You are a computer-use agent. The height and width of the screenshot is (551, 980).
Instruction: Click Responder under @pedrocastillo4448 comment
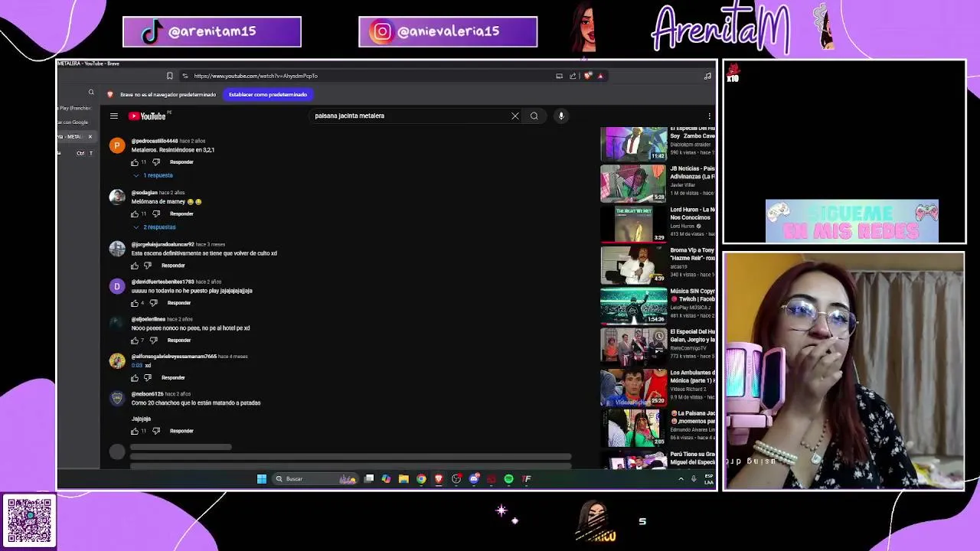coord(181,162)
